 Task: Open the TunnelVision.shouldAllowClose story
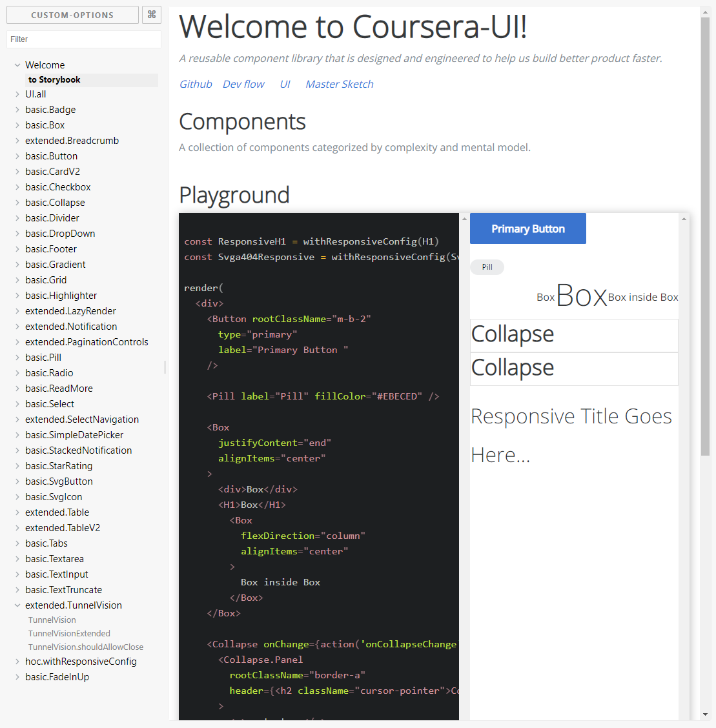(86, 647)
